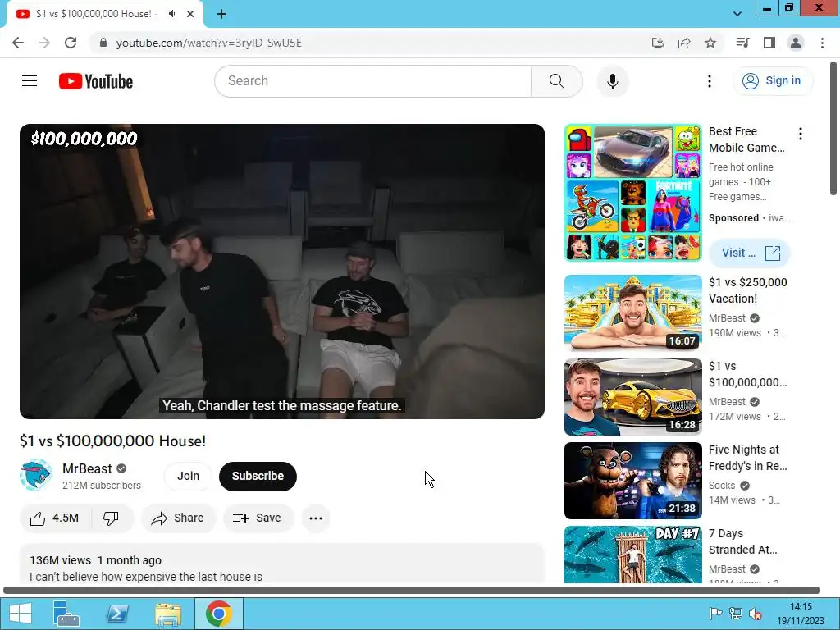Focus the YouTube Search field

pos(373,81)
